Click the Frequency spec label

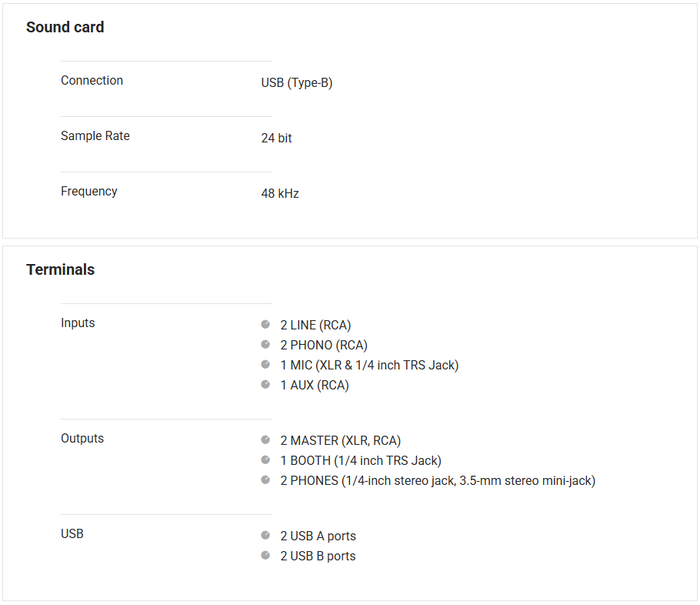point(89,192)
